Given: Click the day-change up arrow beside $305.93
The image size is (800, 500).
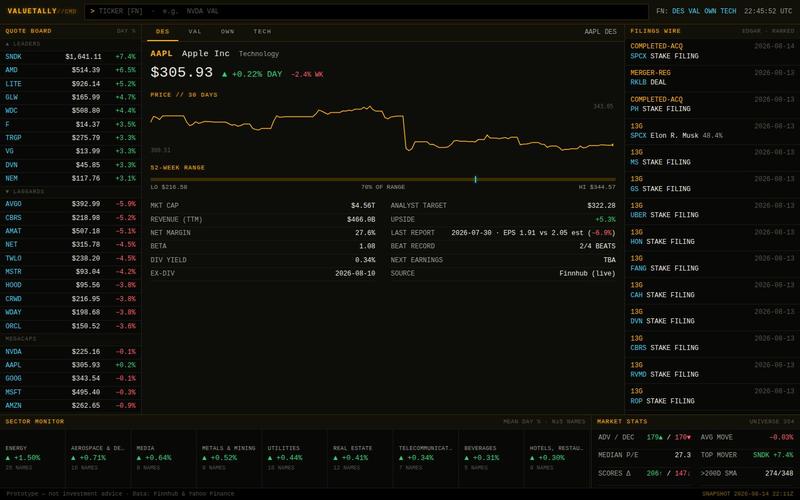Looking at the screenshot, I should [x=224, y=74].
